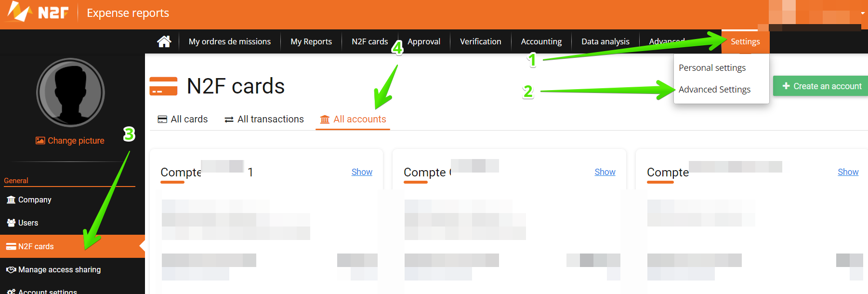Switch to the All cards tab
Image resolution: width=868 pixels, height=294 pixels.
click(x=183, y=119)
